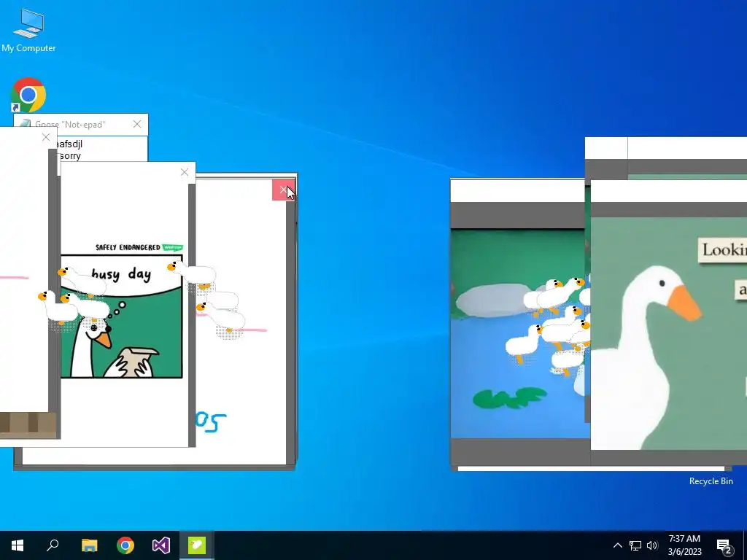Click the "aafsdjl" text in Not-epad
The width and height of the screenshot is (747, 560).
click(x=69, y=144)
